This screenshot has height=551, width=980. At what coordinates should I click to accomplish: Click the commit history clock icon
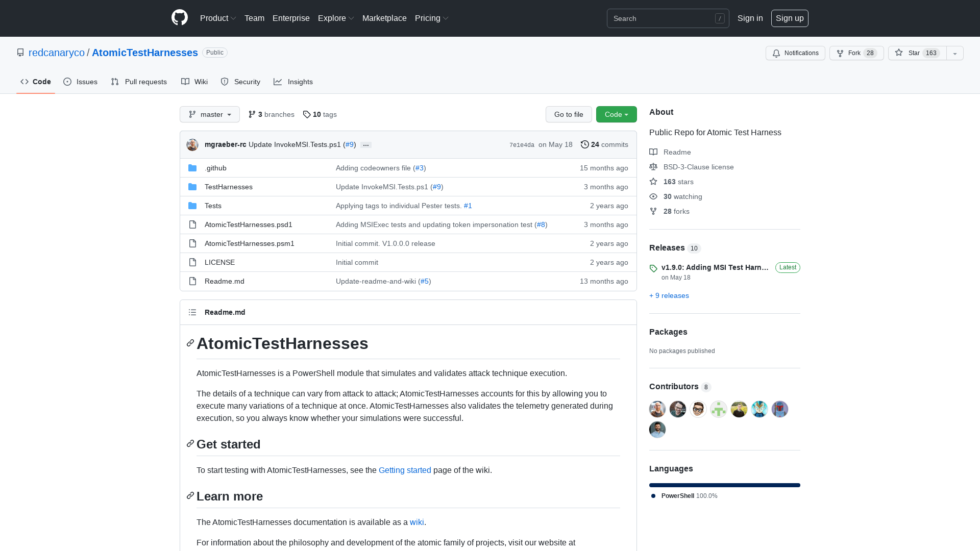585,144
